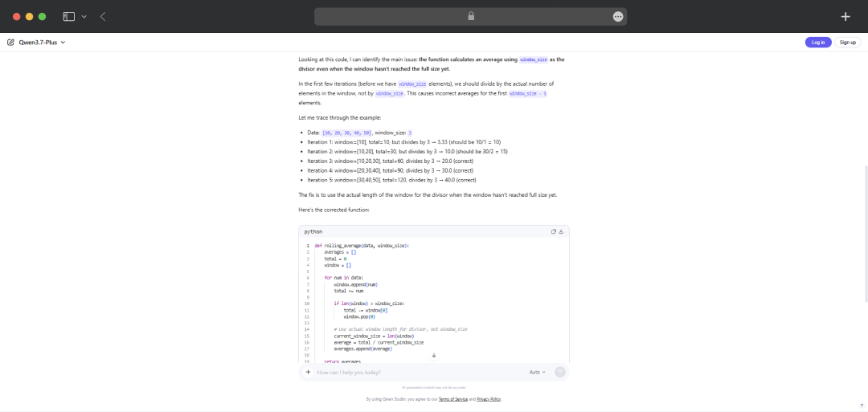868x412 pixels.
Task: Click code line 'current_window_size = len(window)'
Action: tap(374, 337)
